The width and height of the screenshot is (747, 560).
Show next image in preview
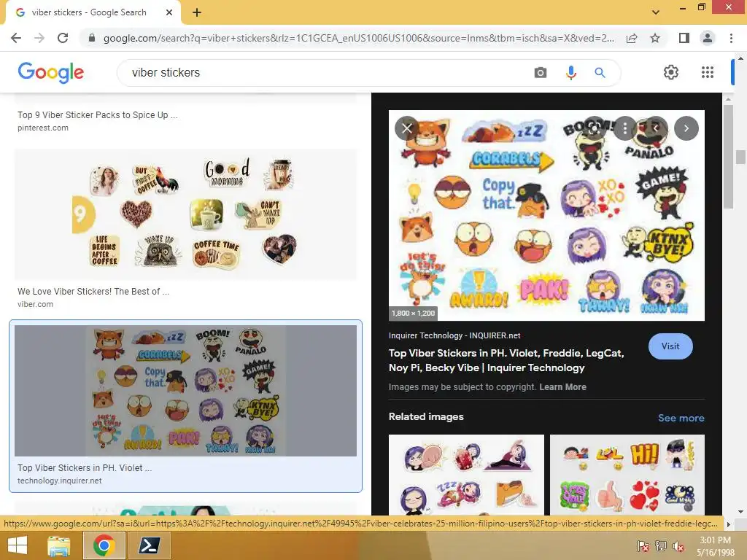pyautogui.click(x=686, y=128)
